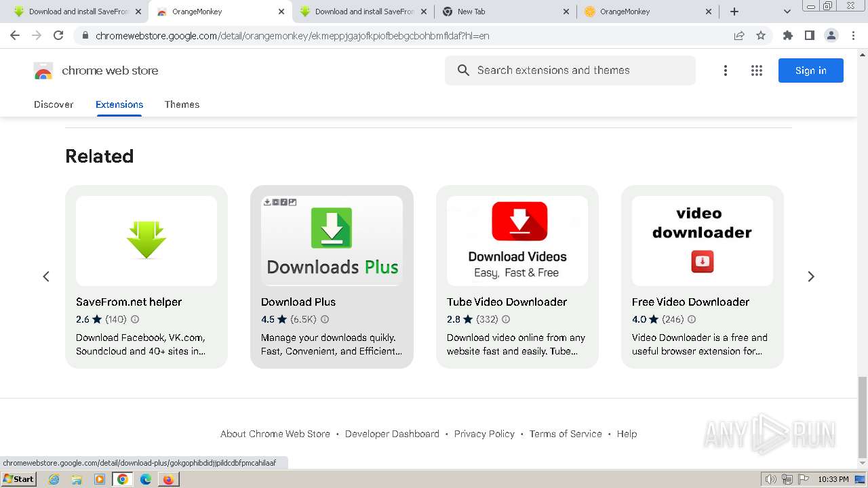Switch to the Themes tab
868x488 pixels.
pyautogui.click(x=182, y=104)
